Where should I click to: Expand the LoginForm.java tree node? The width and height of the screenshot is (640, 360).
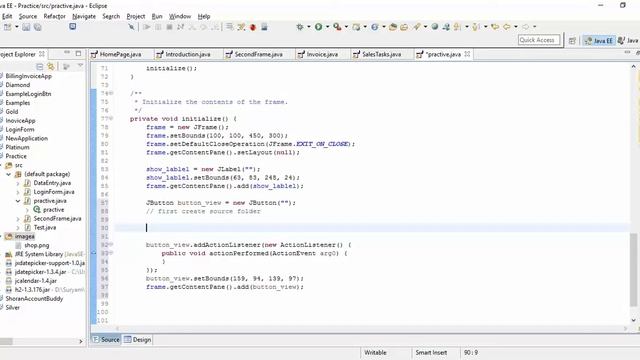point(18,192)
